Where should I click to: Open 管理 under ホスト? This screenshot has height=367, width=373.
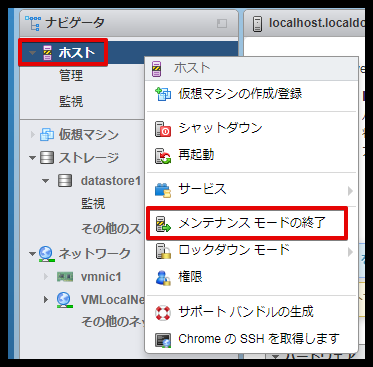(x=71, y=76)
